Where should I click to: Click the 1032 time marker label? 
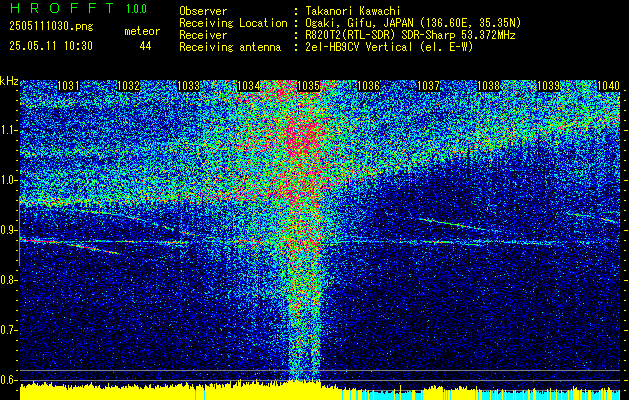point(128,85)
